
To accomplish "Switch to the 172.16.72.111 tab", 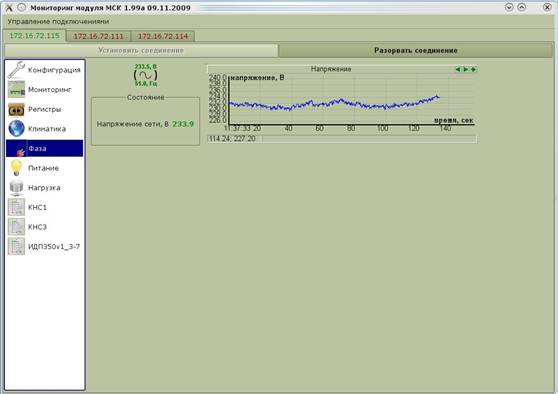I will (98, 36).
